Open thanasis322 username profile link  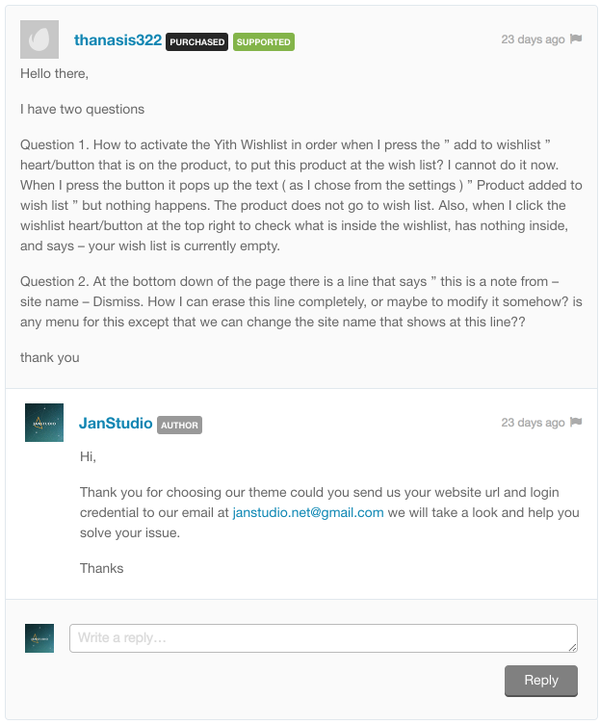pyautogui.click(x=118, y=40)
